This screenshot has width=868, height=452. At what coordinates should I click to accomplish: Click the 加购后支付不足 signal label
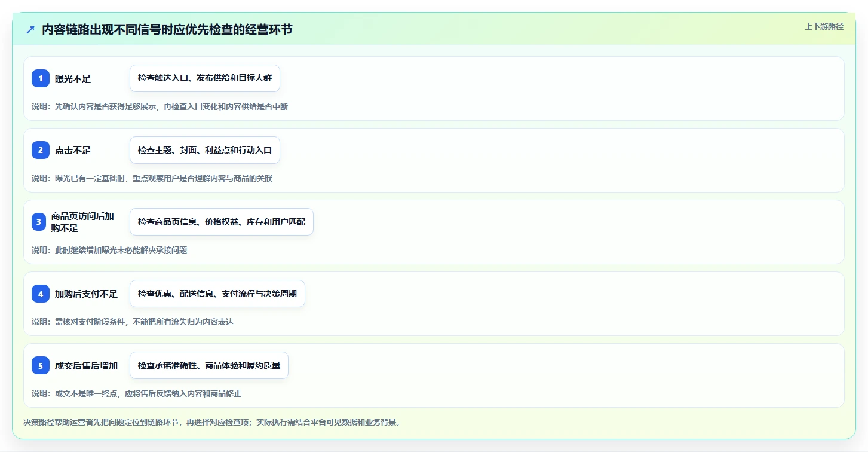86,294
